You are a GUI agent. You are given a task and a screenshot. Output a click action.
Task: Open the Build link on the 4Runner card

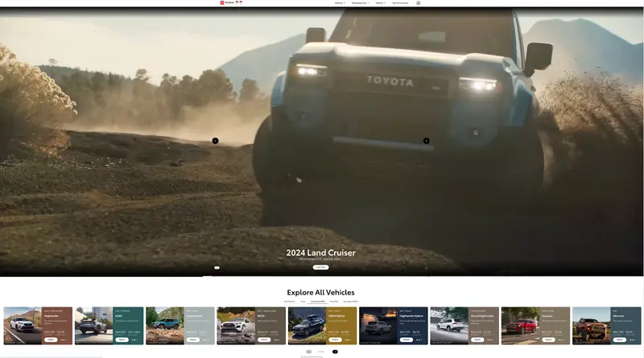click(632, 340)
